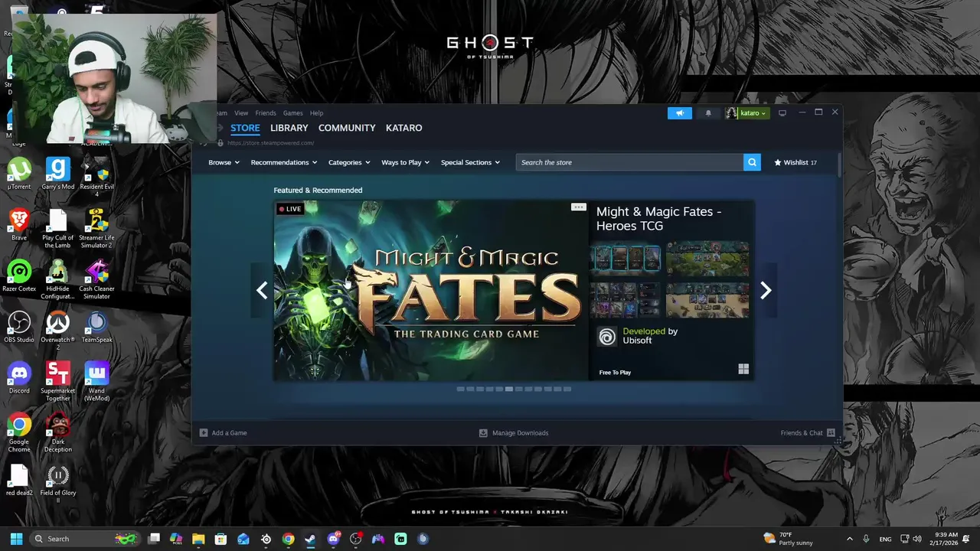Show the previous featured game arrow
The width and height of the screenshot is (980, 551).
(x=262, y=290)
